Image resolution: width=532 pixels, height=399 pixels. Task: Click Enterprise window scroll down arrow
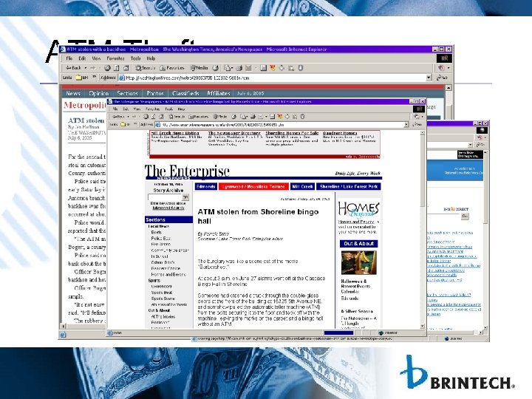point(423,326)
